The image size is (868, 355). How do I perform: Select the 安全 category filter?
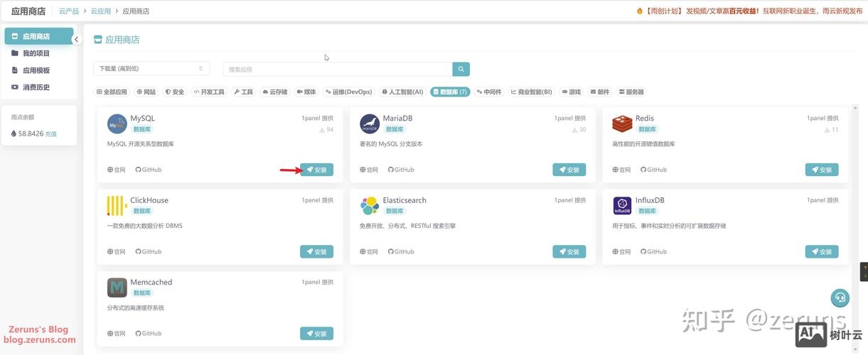tap(175, 92)
